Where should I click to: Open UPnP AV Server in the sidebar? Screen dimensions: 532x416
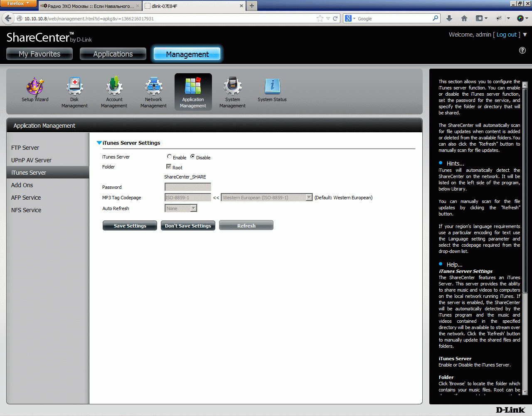coord(31,160)
